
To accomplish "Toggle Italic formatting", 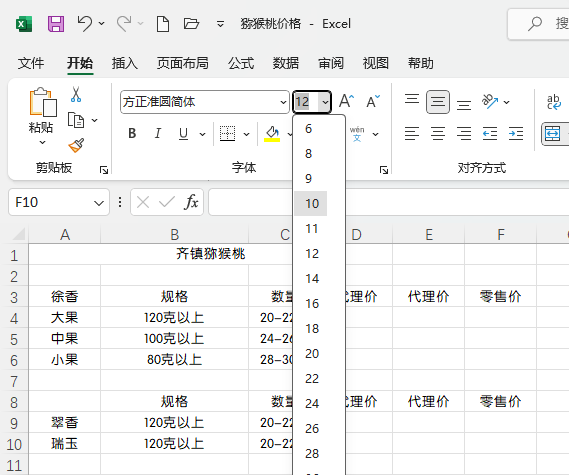I will tap(157, 134).
